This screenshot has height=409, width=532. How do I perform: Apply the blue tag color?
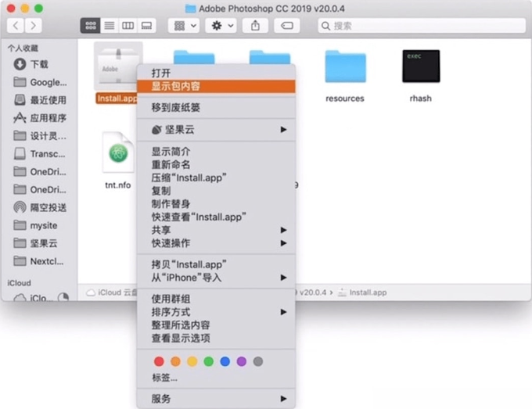(225, 361)
